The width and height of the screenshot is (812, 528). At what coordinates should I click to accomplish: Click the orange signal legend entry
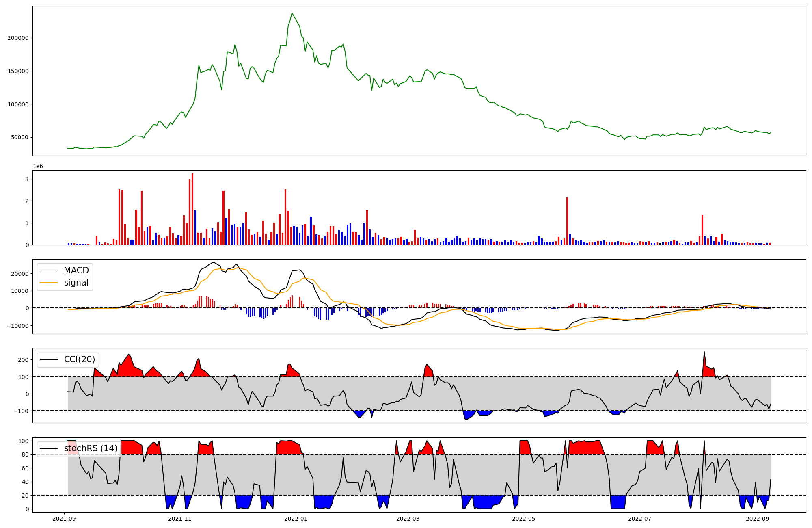coord(76,283)
